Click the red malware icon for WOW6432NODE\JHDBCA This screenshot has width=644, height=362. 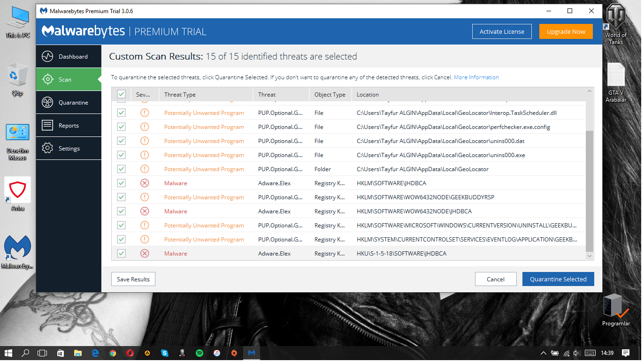(x=145, y=211)
